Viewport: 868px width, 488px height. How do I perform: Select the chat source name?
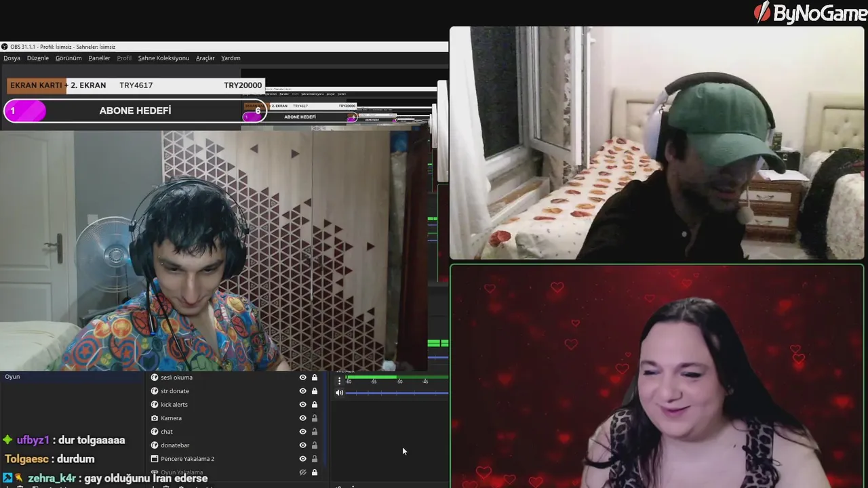tap(167, 432)
